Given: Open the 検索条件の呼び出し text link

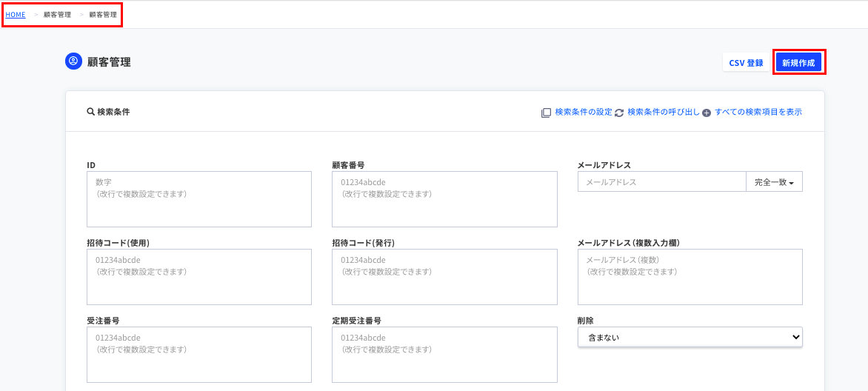Looking at the screenshot, I should click(663, 112).
